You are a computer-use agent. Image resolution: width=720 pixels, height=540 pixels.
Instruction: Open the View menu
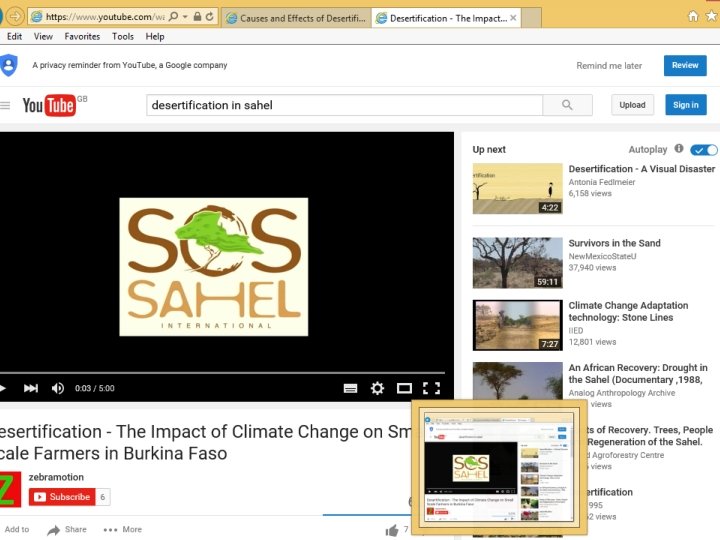coord(43,37)
